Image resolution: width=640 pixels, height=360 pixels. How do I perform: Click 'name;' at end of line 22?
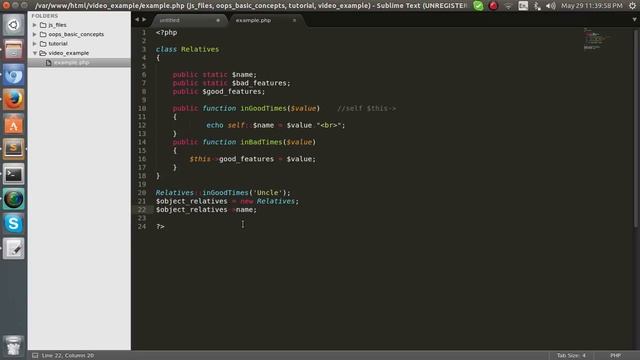(246, 209)
